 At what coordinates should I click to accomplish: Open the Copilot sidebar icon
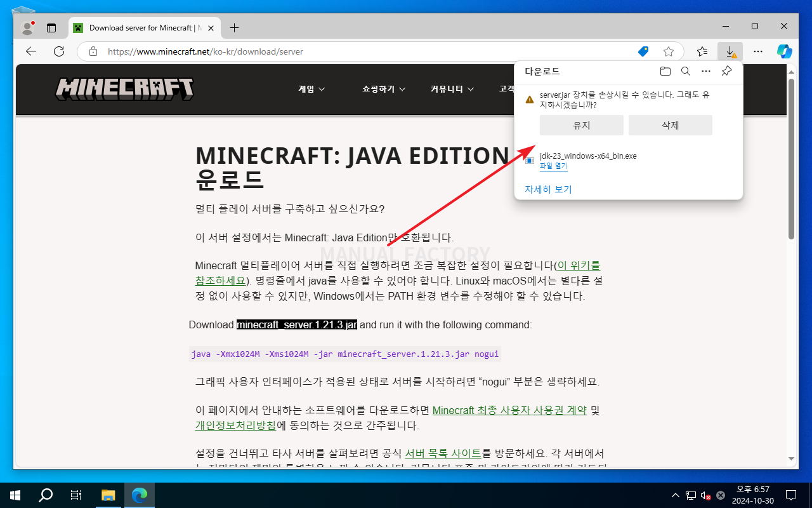click(785, 51)
